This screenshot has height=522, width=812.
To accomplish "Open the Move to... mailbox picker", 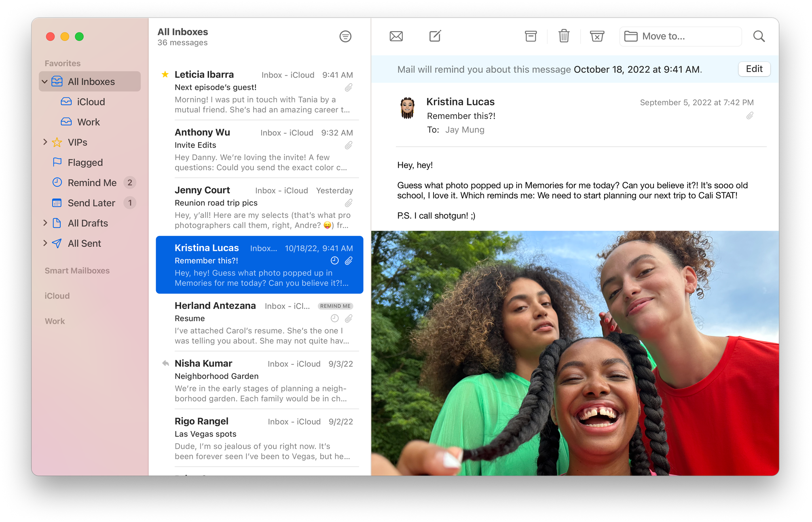I will pos(680,36).
